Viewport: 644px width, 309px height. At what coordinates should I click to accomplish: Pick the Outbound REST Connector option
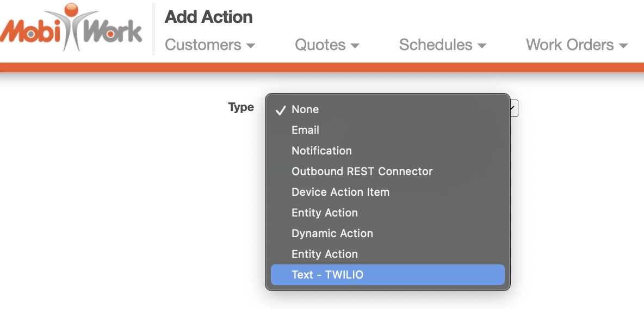362,171
